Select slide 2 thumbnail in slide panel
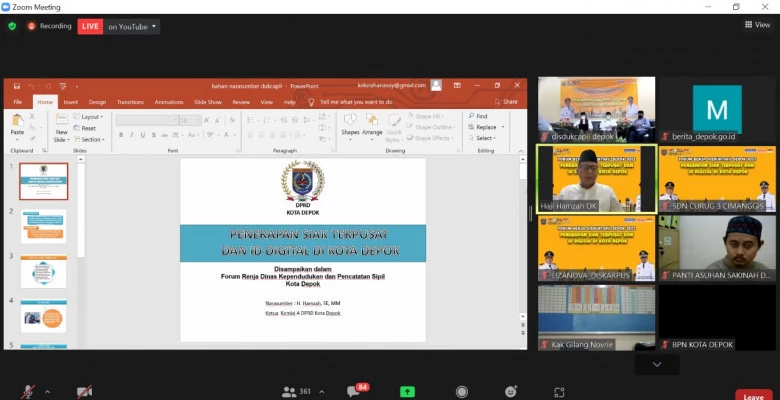 point(44,226)
